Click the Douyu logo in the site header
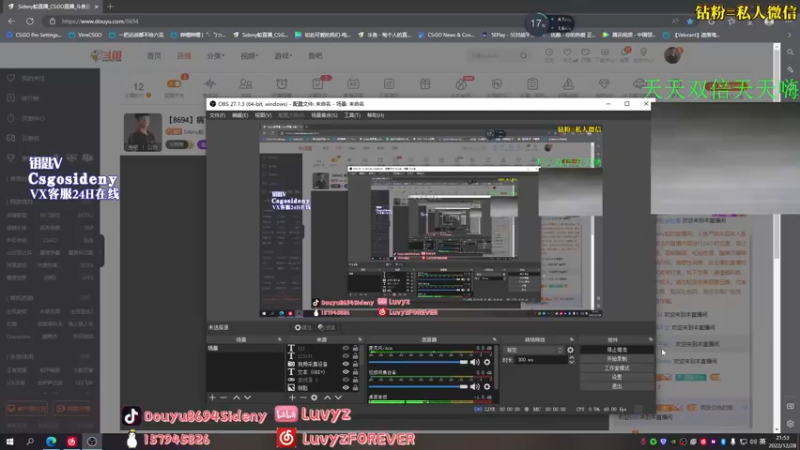This screenshot has height=450, width=800. (x=106, y=56)
